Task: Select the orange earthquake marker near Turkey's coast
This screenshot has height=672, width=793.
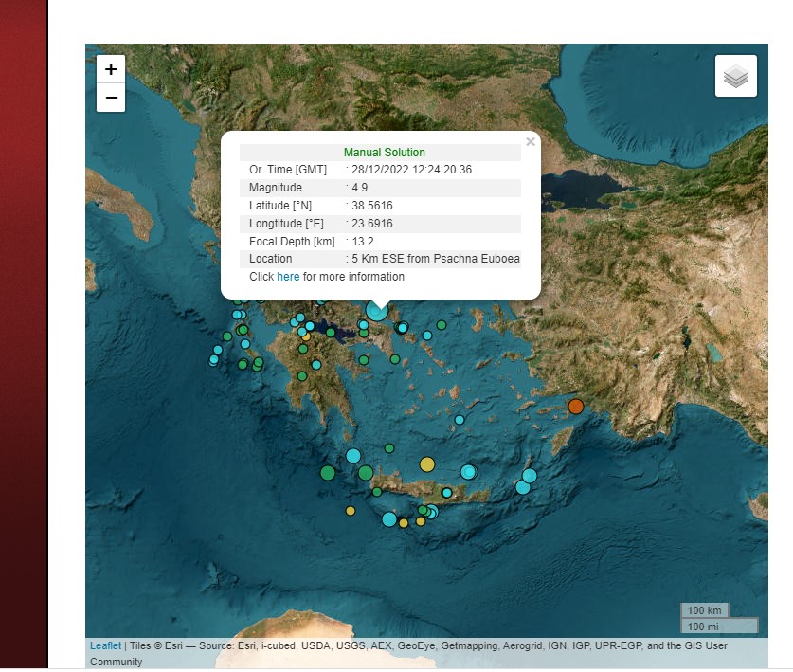Action: tap(575, 407)
